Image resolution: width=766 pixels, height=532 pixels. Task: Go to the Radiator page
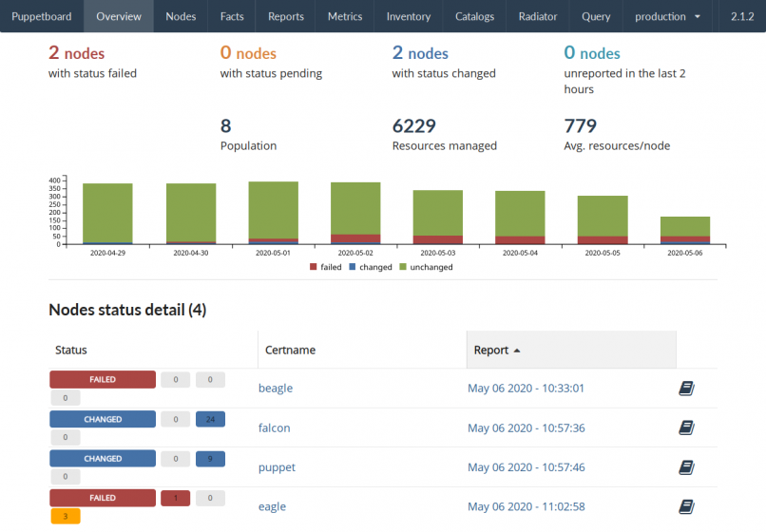(538, 16)
